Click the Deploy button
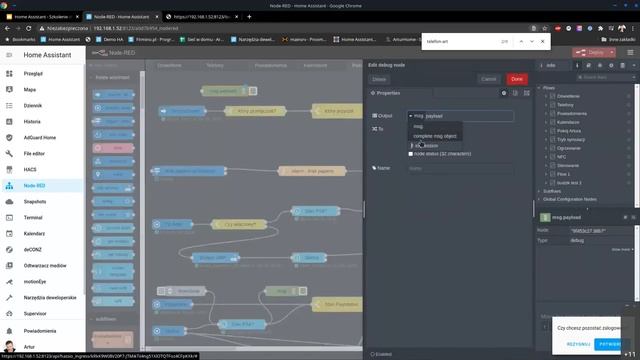Screen dimensions: 640x360 pyautogui.click(x=590, y=52)
